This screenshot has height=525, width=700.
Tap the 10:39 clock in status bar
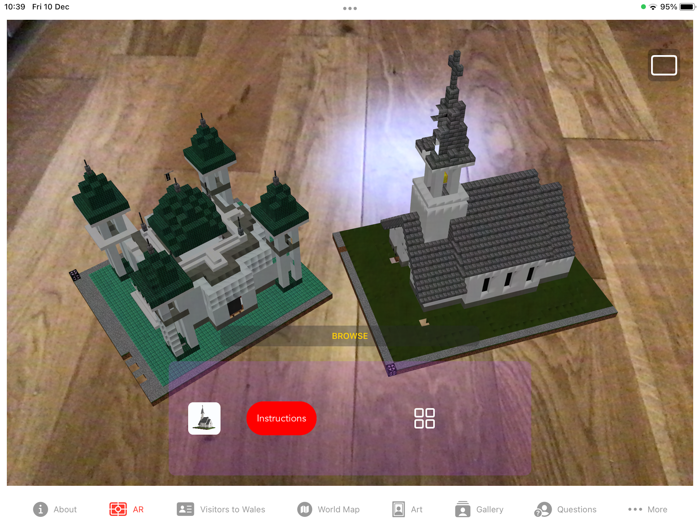coord(15,7)
